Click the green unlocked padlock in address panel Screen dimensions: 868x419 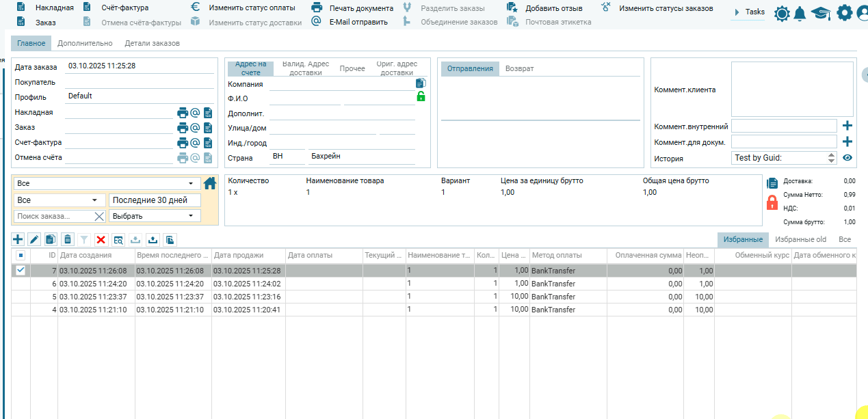(421, 96)
